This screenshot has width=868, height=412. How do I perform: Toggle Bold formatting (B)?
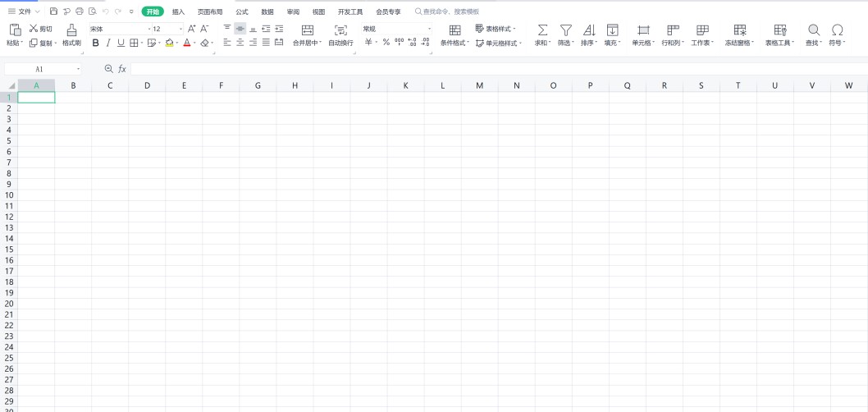[x=95, y=43]
